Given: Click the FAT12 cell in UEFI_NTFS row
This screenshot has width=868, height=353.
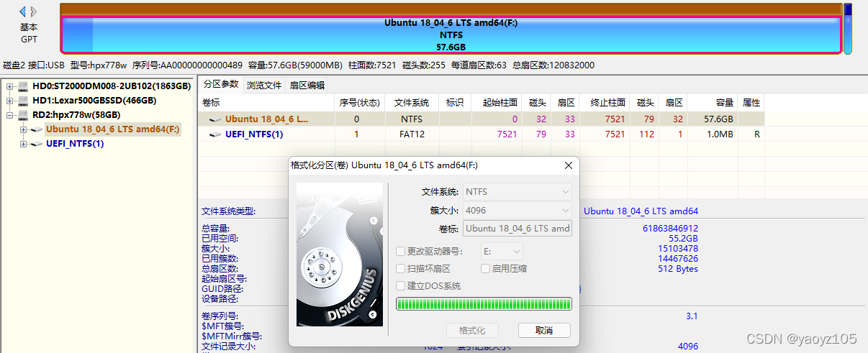Looking at the screenshot, I should pyautogui.click(x=412, y=134).
